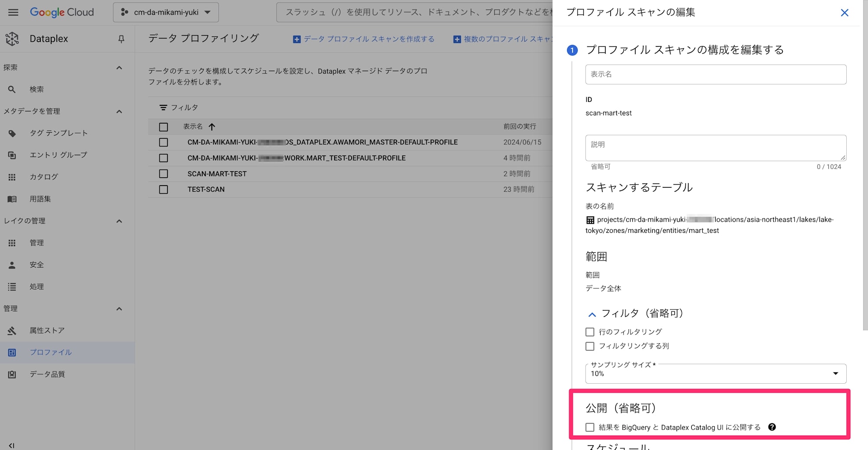This screenshot has height=450, width=868.
Task: Check the MART_TEST-DEFAULT-PROFILE row checkbox
Action: click(164, 158)
